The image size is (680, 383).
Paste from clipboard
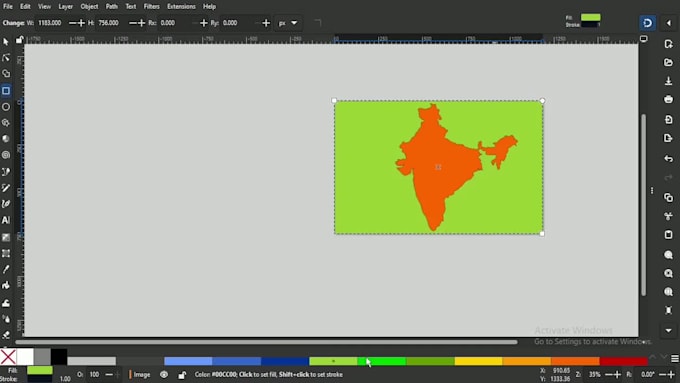(x=668, y=235)
